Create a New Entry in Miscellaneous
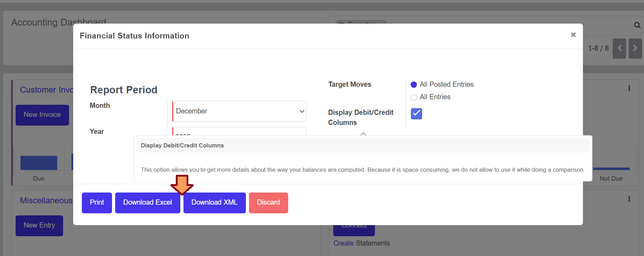 [x=39, y=225]
